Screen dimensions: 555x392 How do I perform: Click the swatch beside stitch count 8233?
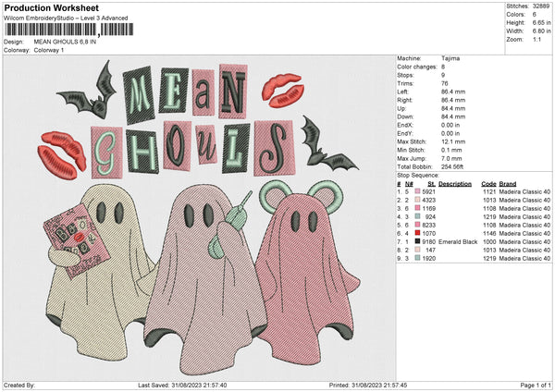418,225
